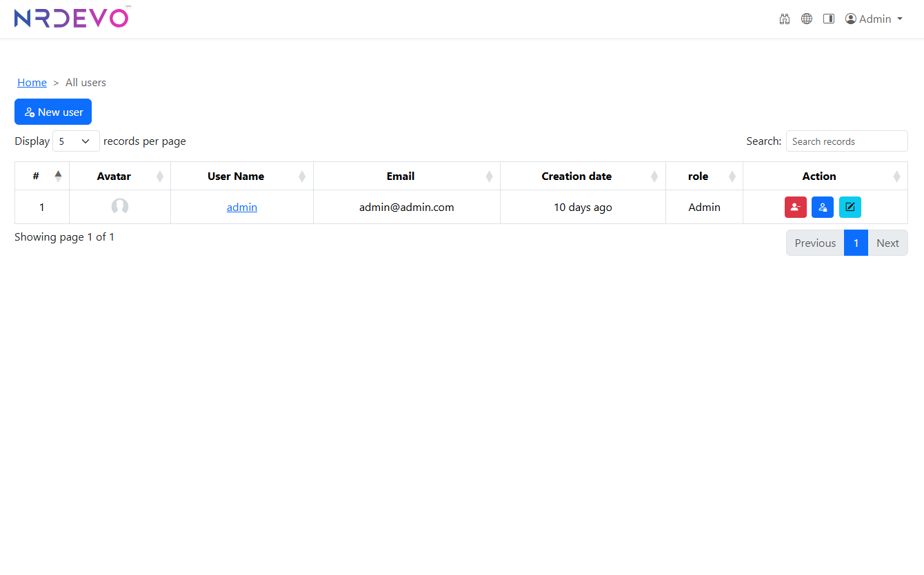This screenshot has width=924, height=575.
Task: Expand the records per page dropdown
Action: pos(76,141)
